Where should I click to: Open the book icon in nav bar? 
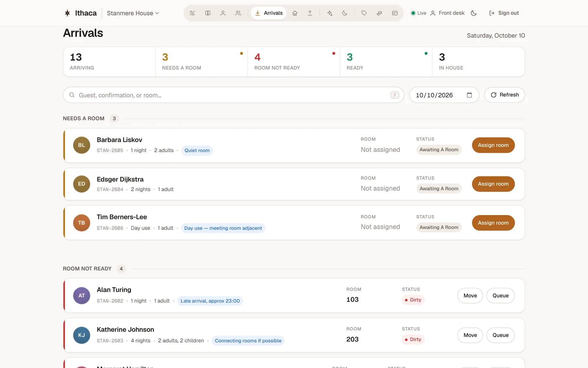click(x=208, y=13)
